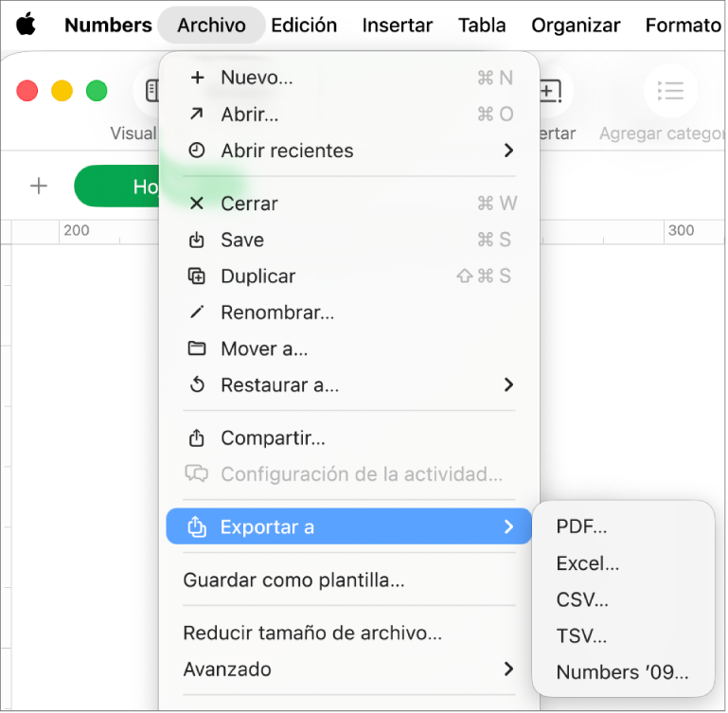Image resolution: width=728 pixels, height=713 pixels.
Task: Click the speech bubbles icon for activity settings
Action: pos(197,473)
